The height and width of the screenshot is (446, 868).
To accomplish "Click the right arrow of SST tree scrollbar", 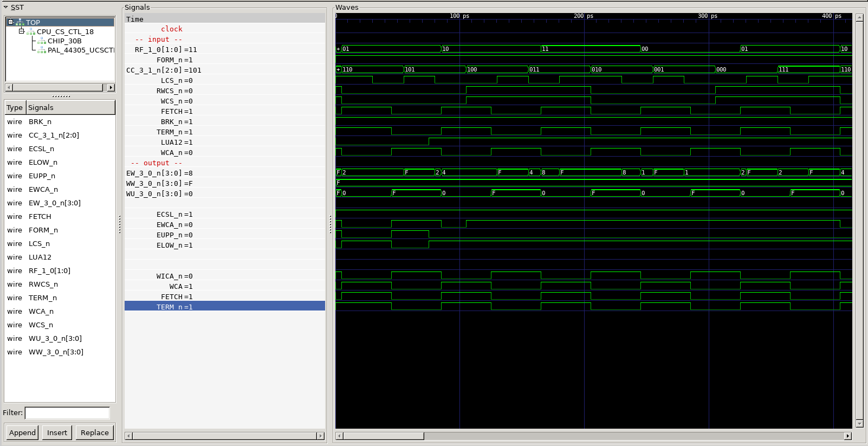I will point(111,87).
